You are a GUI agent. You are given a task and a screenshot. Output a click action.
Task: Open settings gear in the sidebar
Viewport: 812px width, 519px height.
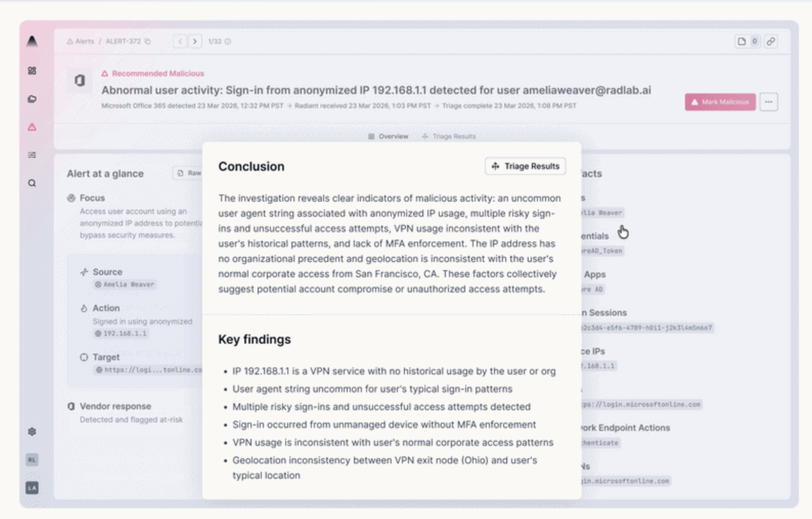point(32,431)
